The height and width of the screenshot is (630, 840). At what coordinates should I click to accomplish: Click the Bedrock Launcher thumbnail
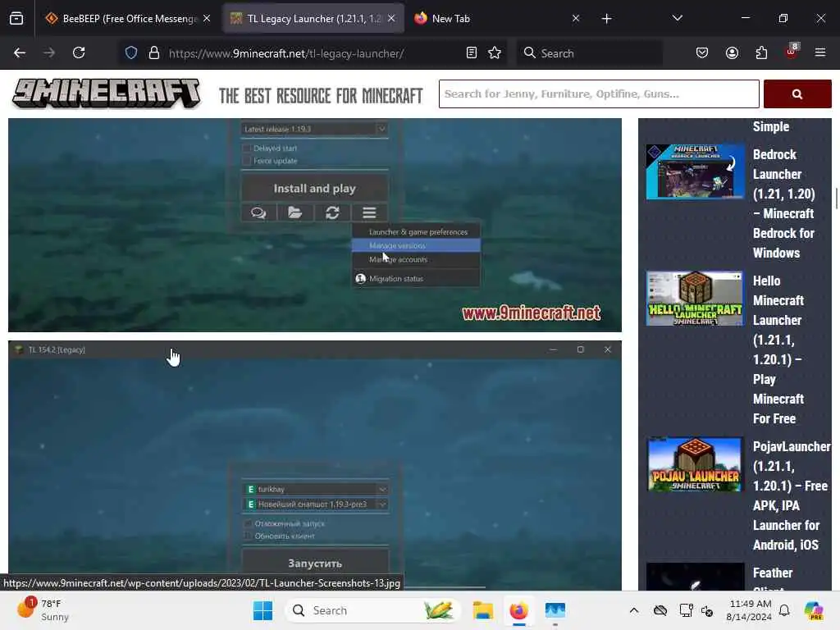pos(695,171)
